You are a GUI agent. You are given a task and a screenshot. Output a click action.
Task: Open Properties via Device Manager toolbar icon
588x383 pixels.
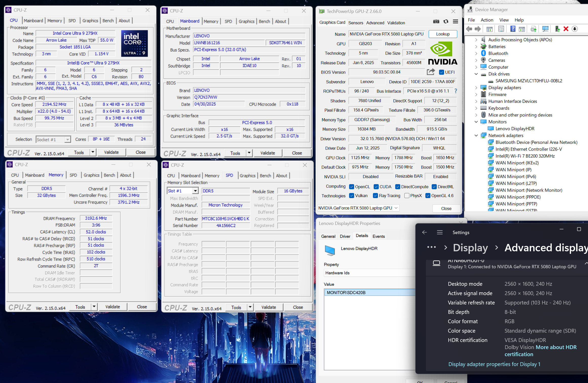pyautogui.click(x=501, y=29)
